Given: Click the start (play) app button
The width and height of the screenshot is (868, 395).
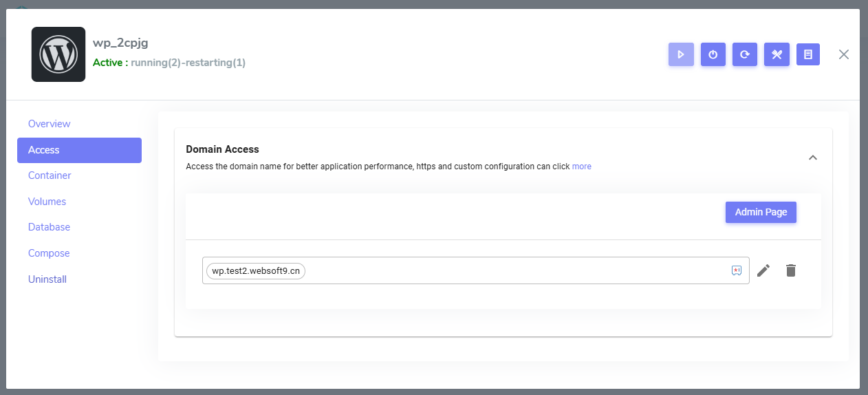Looking at the screenshot, I should (680, 54).
